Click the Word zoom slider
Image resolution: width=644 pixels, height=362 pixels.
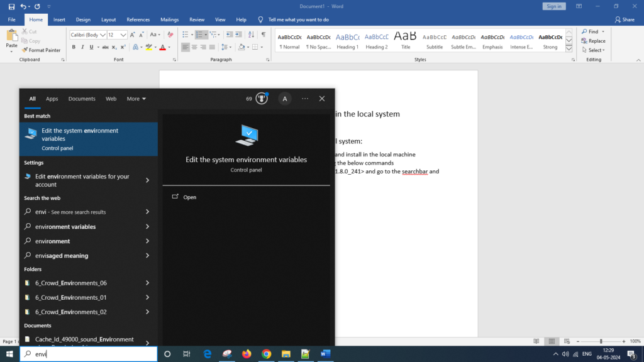(x=601, y=341)
